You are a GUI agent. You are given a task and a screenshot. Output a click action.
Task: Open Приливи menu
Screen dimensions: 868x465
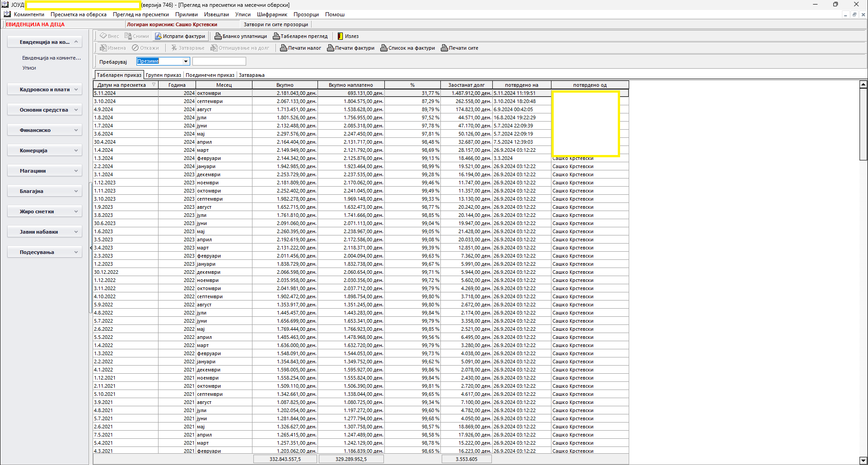[187, 14]
